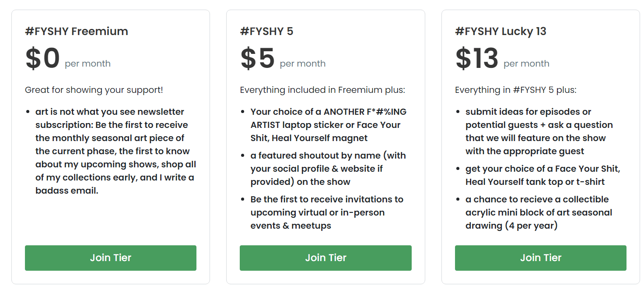Click the featured shoutout by name bullet
This screenshot has width=644, height=297.
point(328,169)
